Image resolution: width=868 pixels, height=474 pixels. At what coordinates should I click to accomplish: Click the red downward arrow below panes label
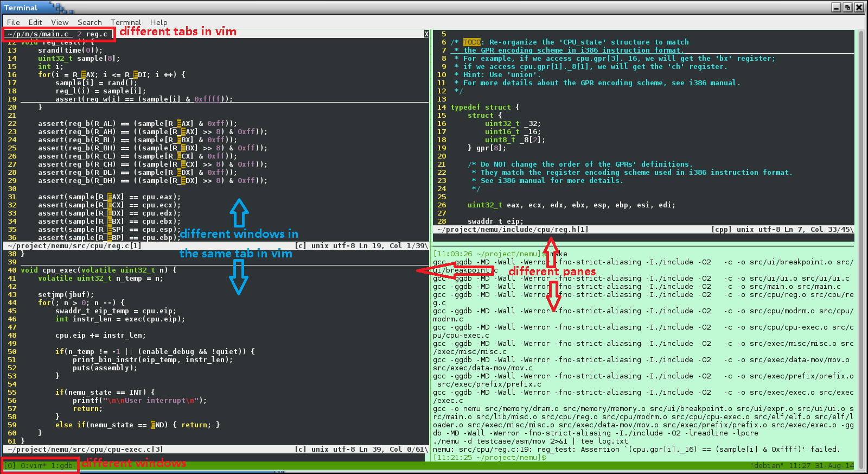(x=553, y=296)
